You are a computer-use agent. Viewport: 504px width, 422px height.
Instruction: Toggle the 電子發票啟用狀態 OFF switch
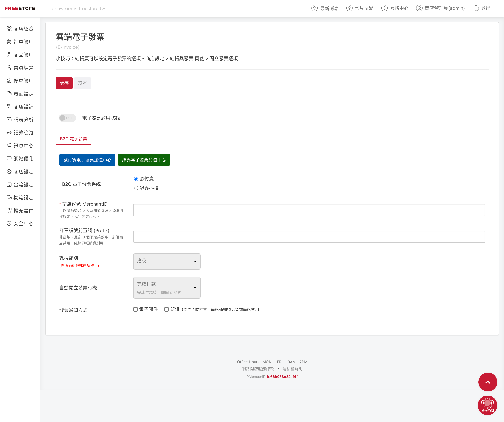coord(67,118)
